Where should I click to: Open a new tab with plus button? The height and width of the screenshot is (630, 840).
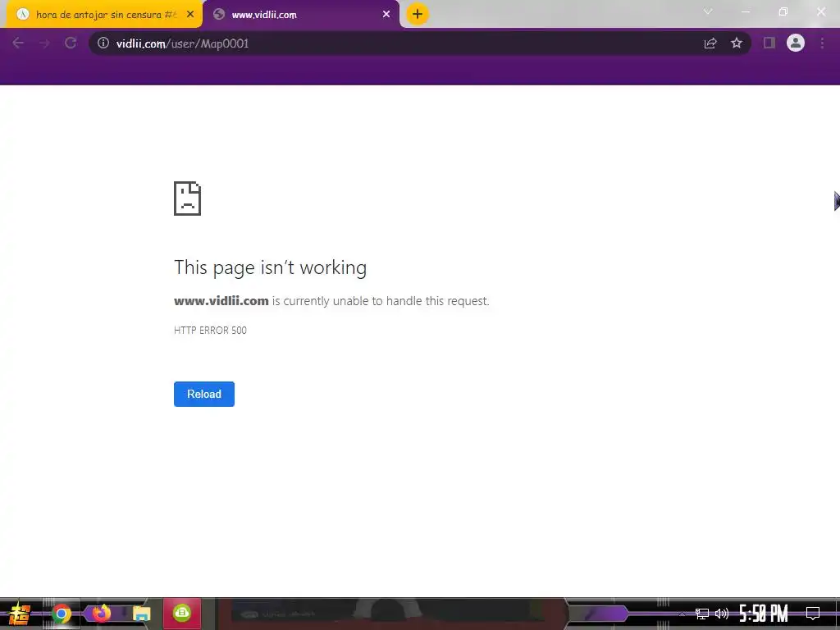click(x=418, y=14)
